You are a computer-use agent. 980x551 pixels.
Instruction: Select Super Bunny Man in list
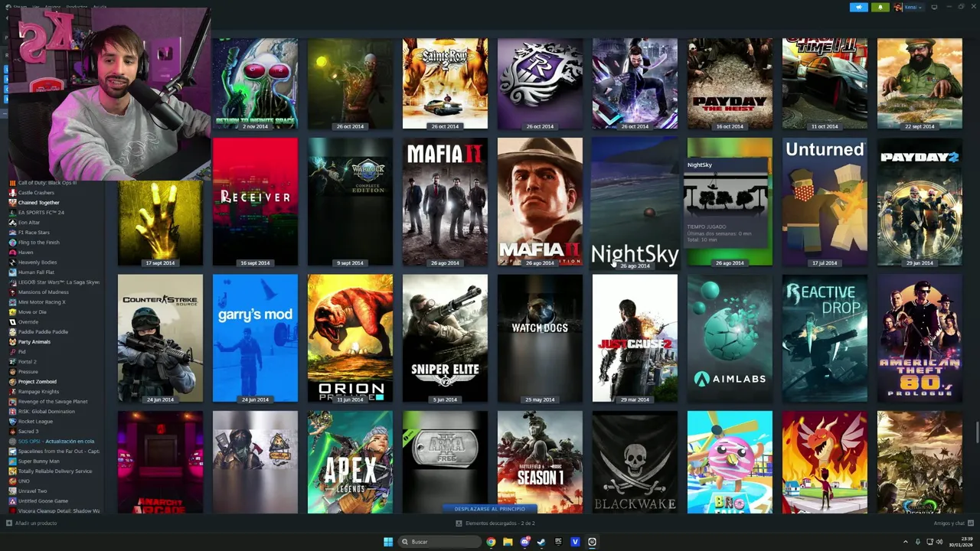tap(38, 461)
